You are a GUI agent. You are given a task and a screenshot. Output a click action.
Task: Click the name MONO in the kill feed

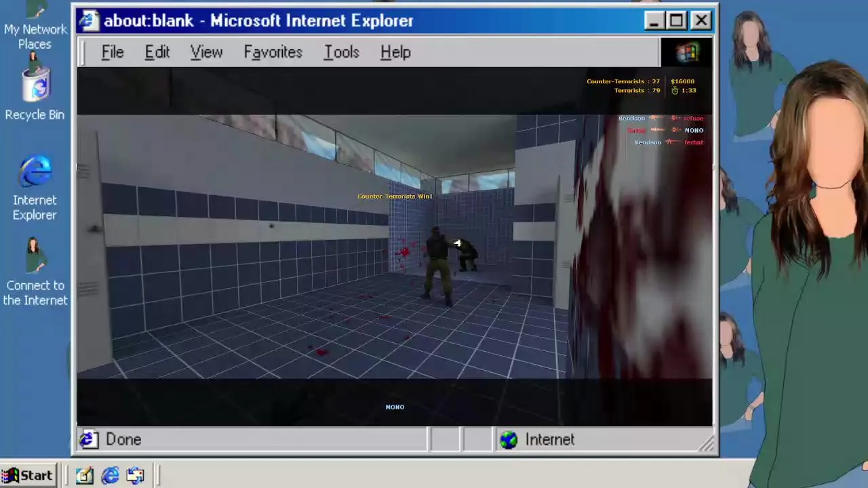tap(694, 130)
